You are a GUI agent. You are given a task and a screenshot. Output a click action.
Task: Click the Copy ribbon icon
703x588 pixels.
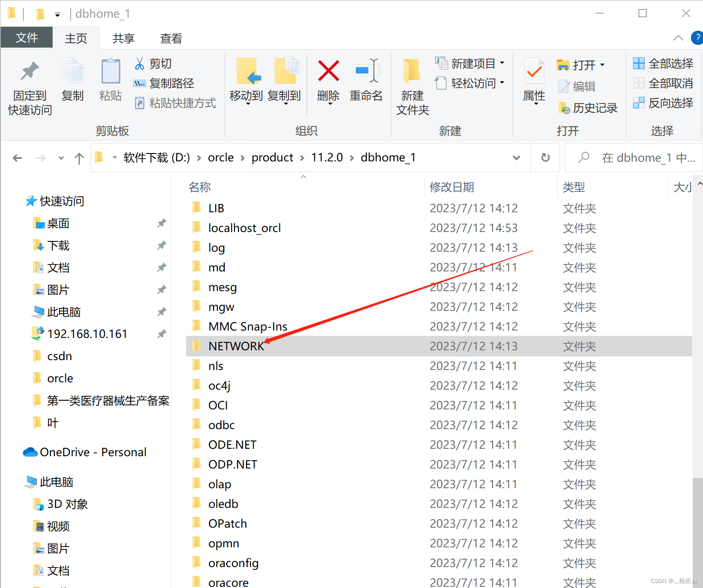click(x=73, y=80)
